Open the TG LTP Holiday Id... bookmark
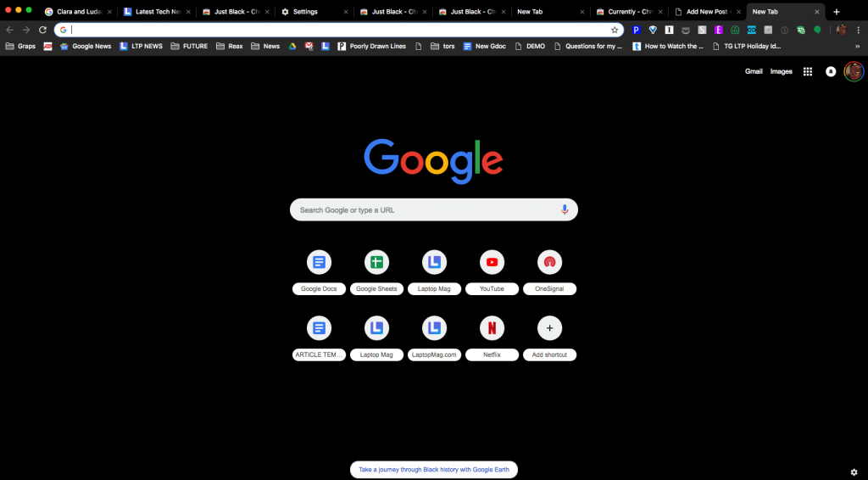The image size is (868, 480). coord(747,47)
